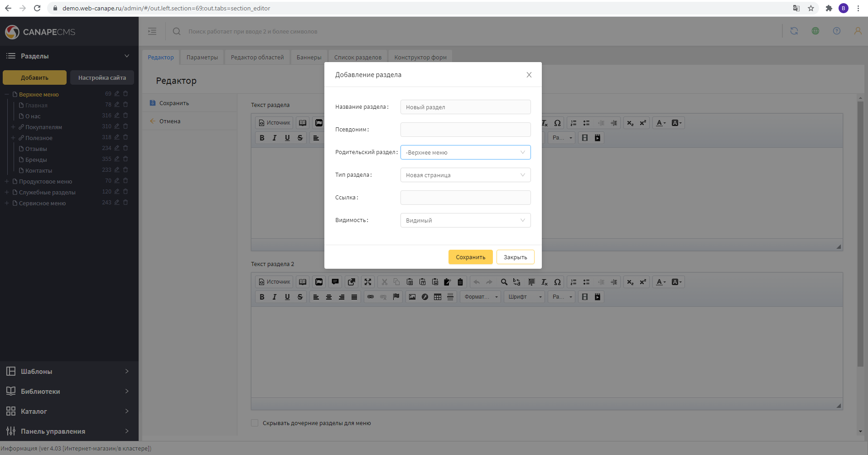Viewport: 868px width, 455px height.
Task: Open text color picker in Текст раздела 2 toolbar
Action: 661,282
